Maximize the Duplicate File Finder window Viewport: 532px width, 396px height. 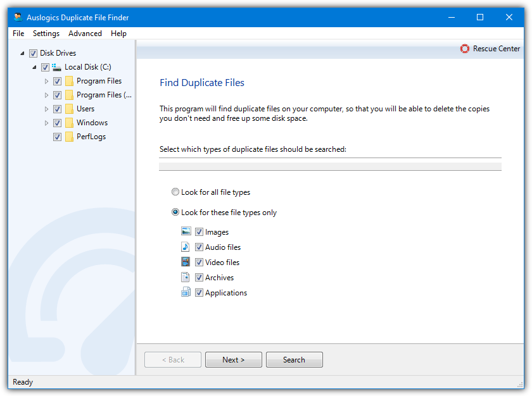pyautogui.click(x=480, y=17)
